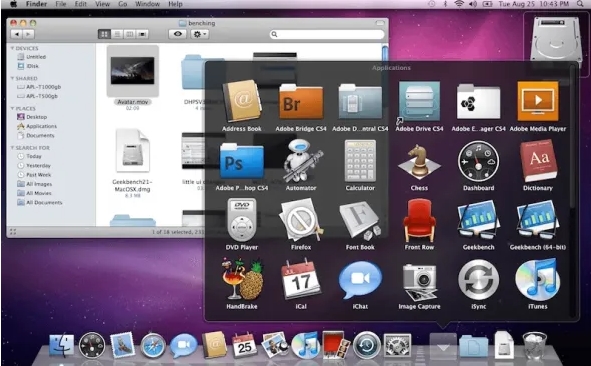Launch Adobe Bridge CS4 from the stack
This screenshot has width=591, height=366.
300,101
